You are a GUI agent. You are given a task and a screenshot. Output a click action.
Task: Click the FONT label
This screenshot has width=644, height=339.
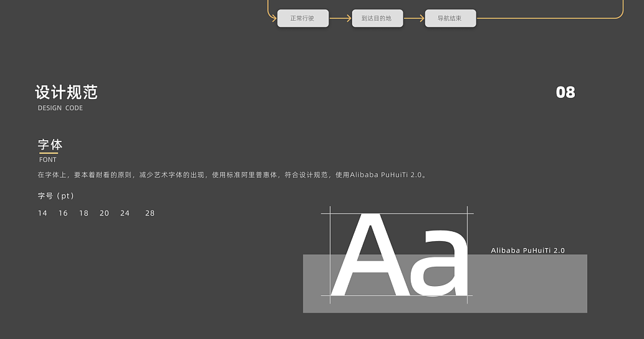point(47,160)
